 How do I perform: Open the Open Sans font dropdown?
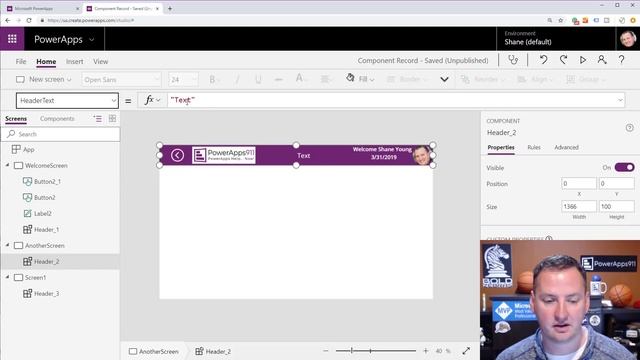coord(121,80)
